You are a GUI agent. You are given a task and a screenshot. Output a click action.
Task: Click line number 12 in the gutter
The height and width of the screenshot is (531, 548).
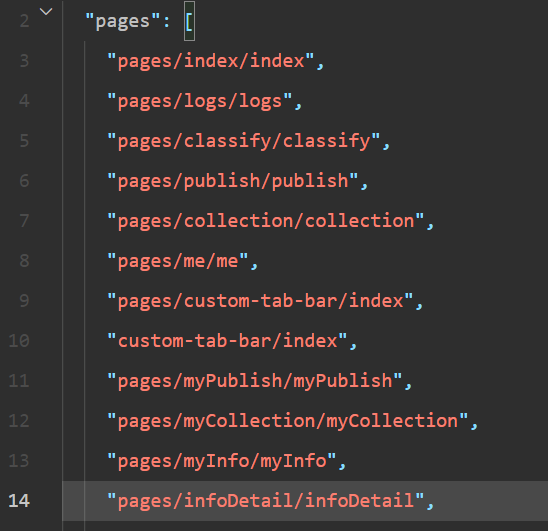point(19,421)
